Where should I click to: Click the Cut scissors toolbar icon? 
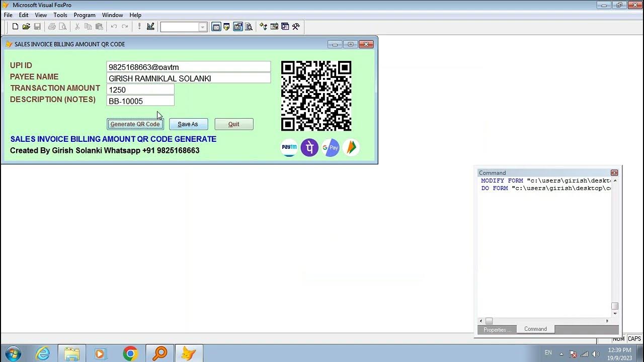pos(77,27)
